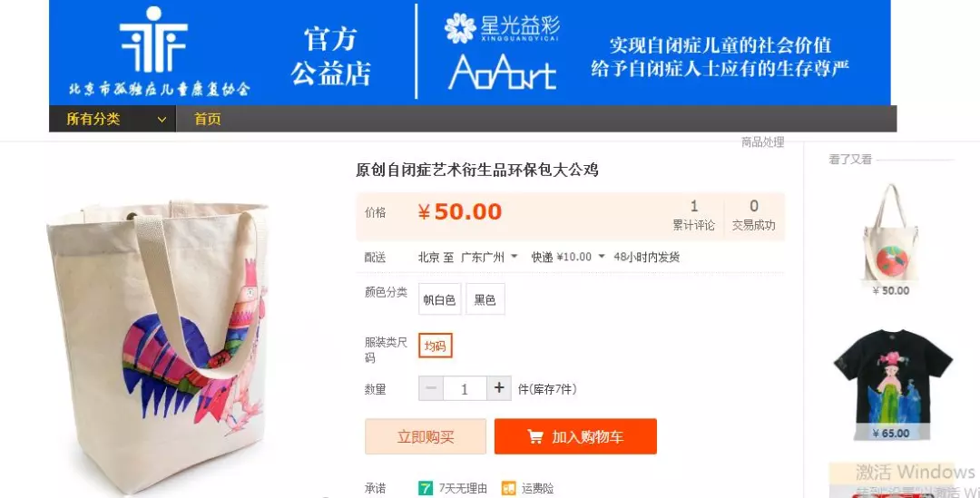Click the green 7天无理由 badge icon
Viewport: 980px width, 498px height.
point(425,488)
